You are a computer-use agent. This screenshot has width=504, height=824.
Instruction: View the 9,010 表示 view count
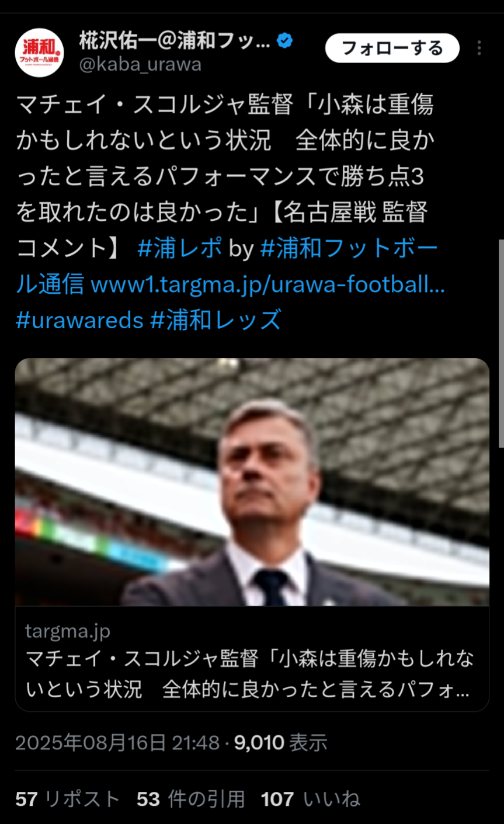[x=281, y=742]
